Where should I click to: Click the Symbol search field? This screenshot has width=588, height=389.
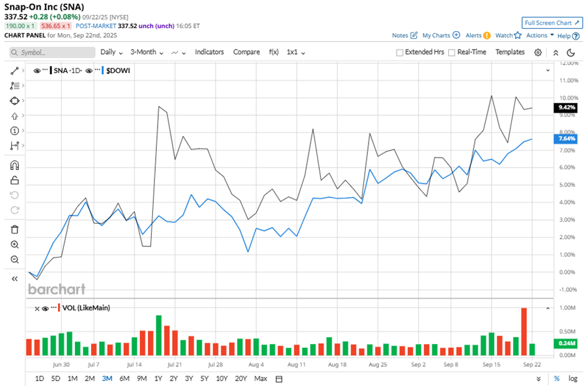53,53
